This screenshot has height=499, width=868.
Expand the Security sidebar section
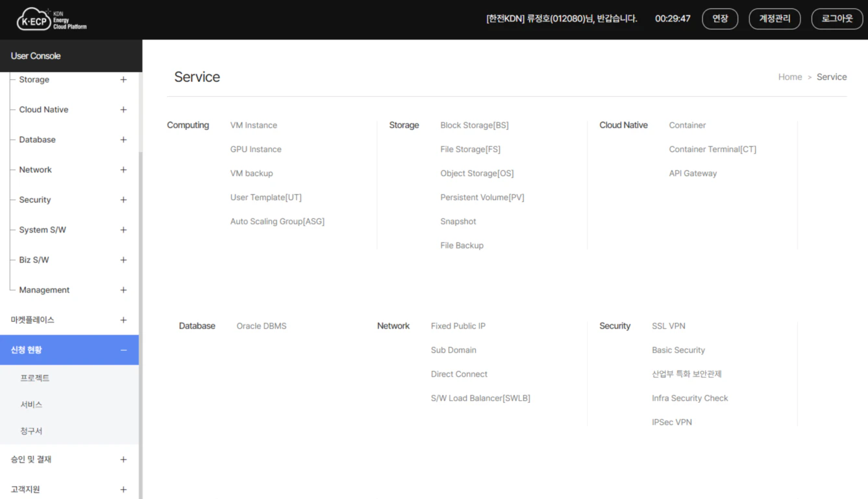point(123,200)
